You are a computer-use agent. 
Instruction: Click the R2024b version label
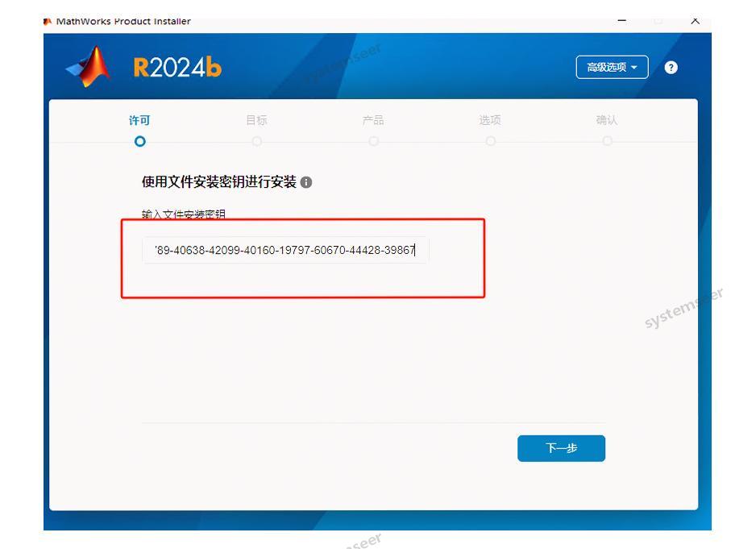pos(177,67)
